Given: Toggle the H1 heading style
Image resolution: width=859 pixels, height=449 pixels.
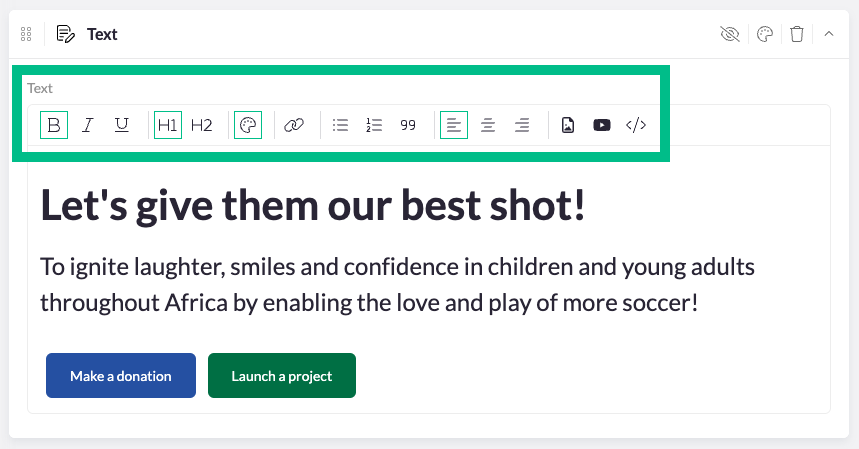Looking at the screenshot, I should (x=168, y=125).
